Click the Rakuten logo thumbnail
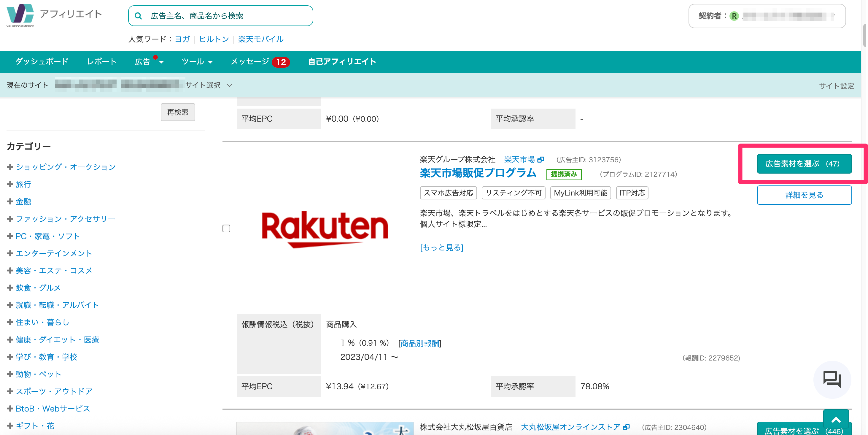Image resolution: width=868 pixels, height=435 pixels. coord(325,229)
